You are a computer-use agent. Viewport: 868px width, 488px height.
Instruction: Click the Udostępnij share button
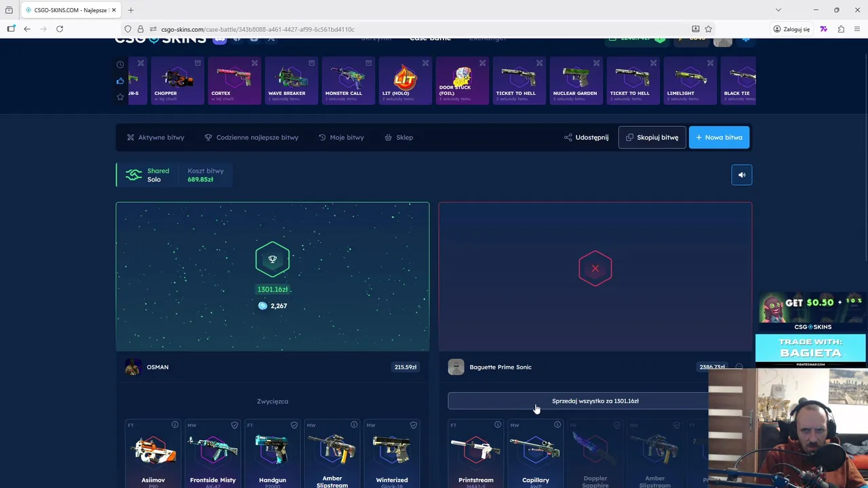tap(587, 138)
